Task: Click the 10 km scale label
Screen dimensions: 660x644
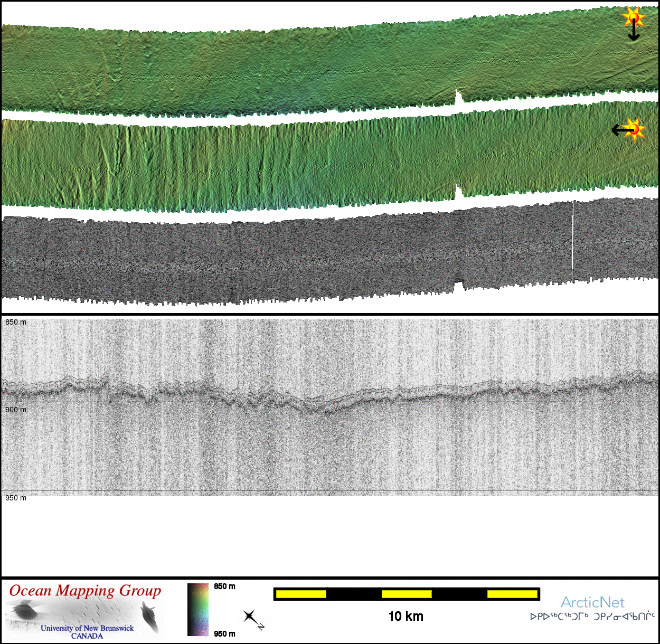Action: 406,617
